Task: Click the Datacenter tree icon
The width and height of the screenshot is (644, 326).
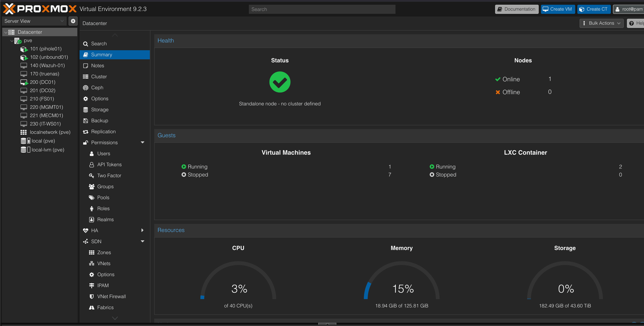Action: [x=12, y=32]
